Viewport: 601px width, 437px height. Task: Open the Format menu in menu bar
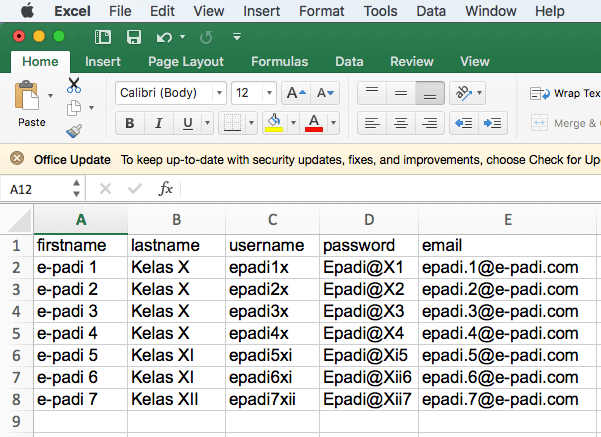321,11
